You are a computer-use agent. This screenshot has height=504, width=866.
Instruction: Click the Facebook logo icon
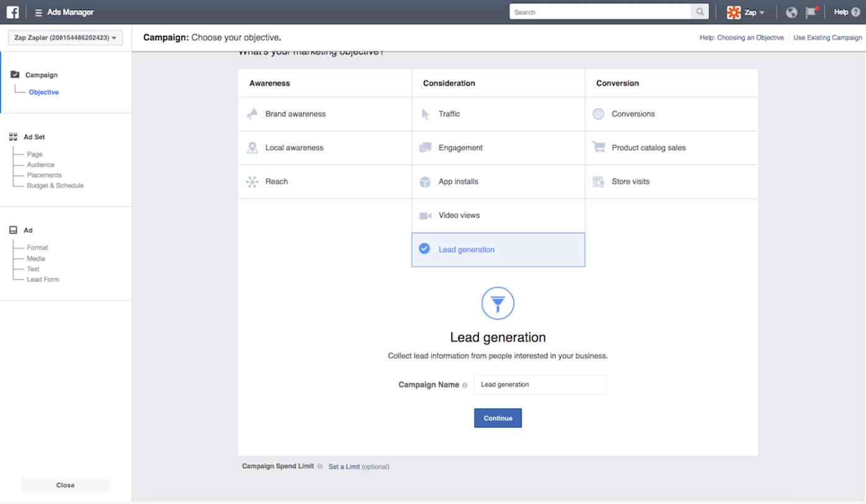[x=12, y=12]
